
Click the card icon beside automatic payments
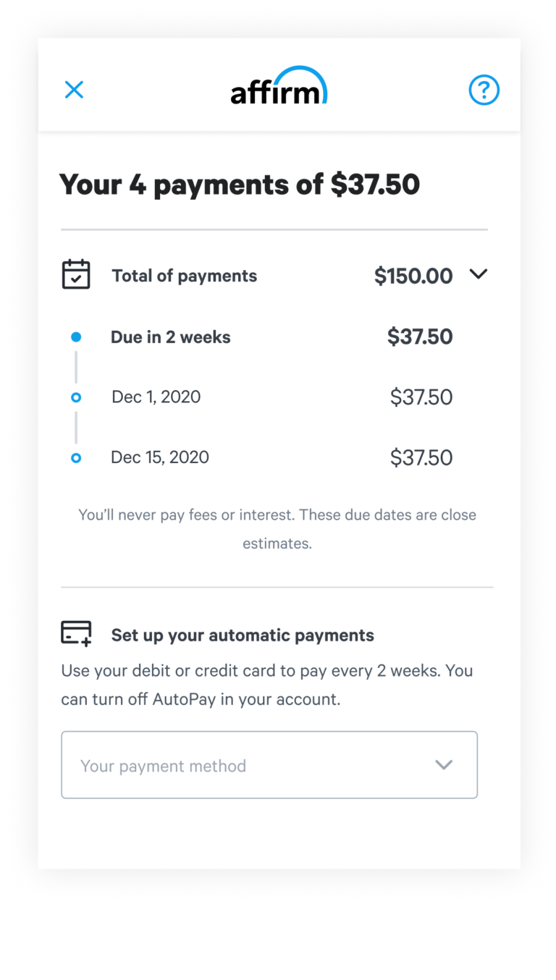tap(76, 633)
